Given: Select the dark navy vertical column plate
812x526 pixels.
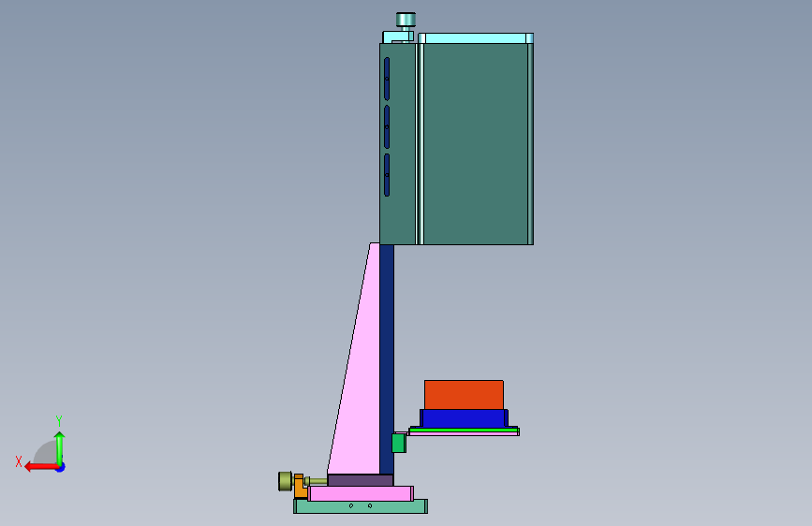Looking at the screenshot, I should [387, 359].
